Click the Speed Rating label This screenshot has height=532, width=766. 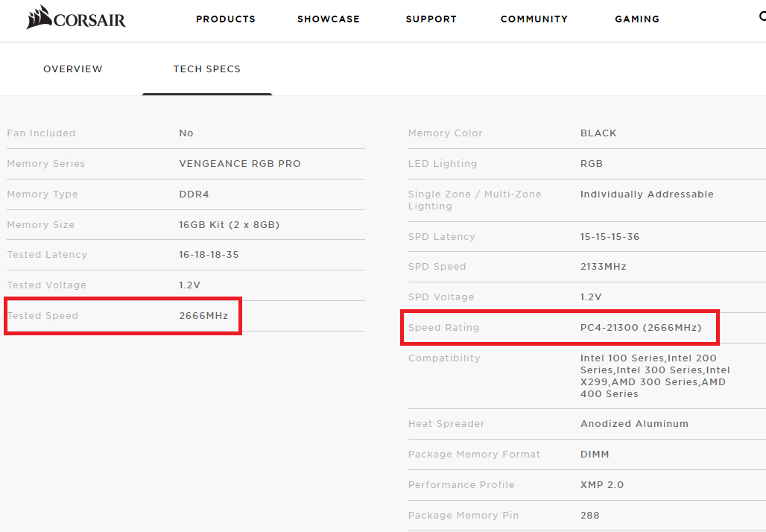pos(443,327)
